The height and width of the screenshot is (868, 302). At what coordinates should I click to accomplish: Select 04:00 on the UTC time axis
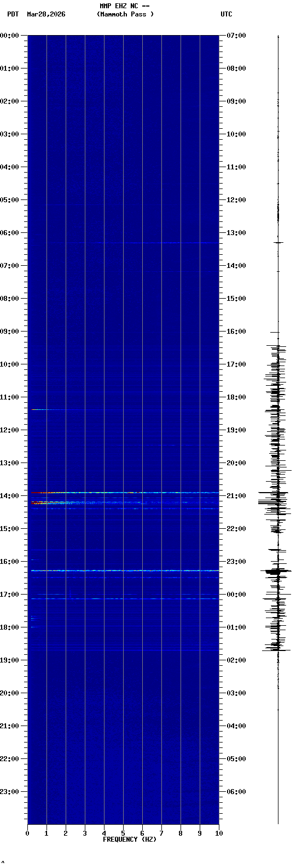click(236, 726)
